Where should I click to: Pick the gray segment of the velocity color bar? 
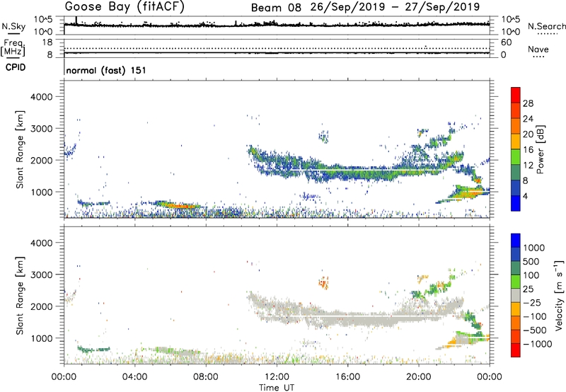point(516,295)
